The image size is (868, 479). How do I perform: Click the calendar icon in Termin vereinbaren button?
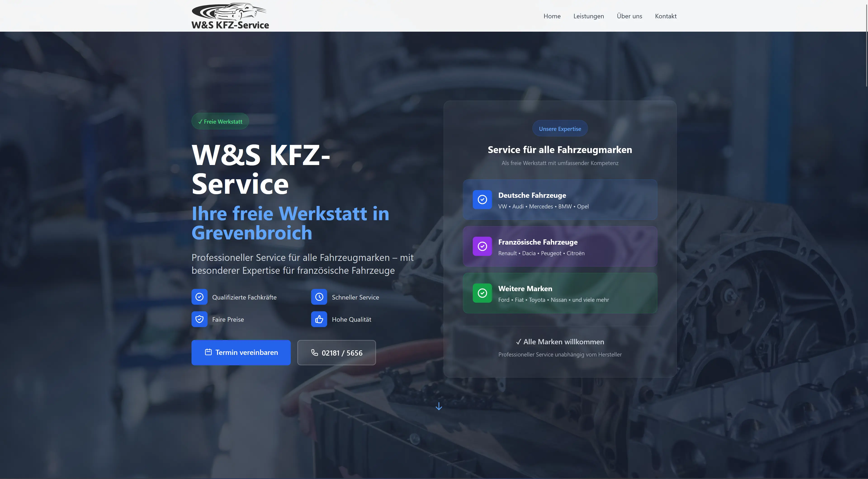(x=208, y=352)
